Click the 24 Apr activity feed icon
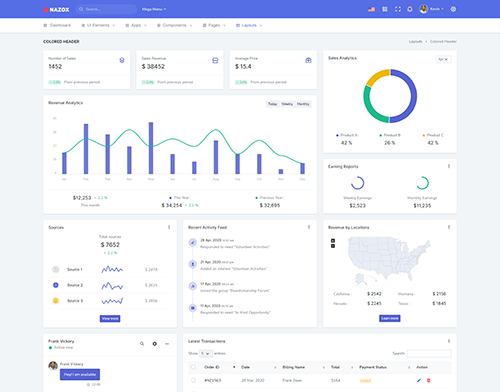 click(x=192, y=243)
